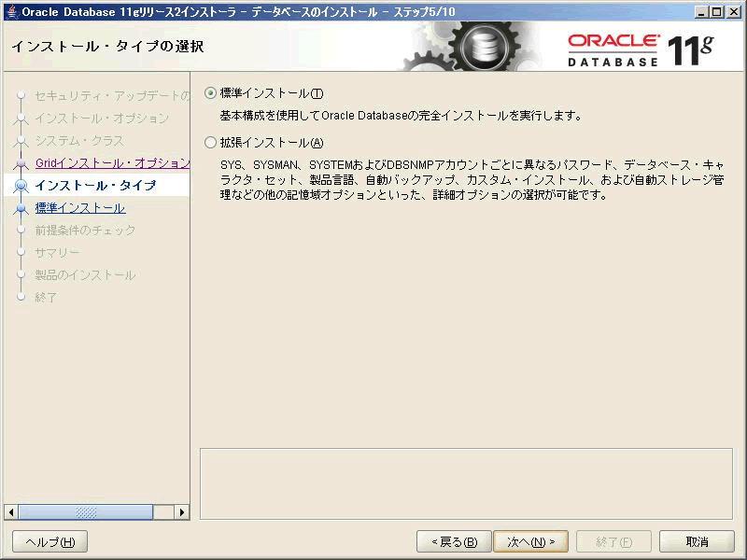
Task: Open the Gridインストール・オプション step link
Action: tap(112, 163)
